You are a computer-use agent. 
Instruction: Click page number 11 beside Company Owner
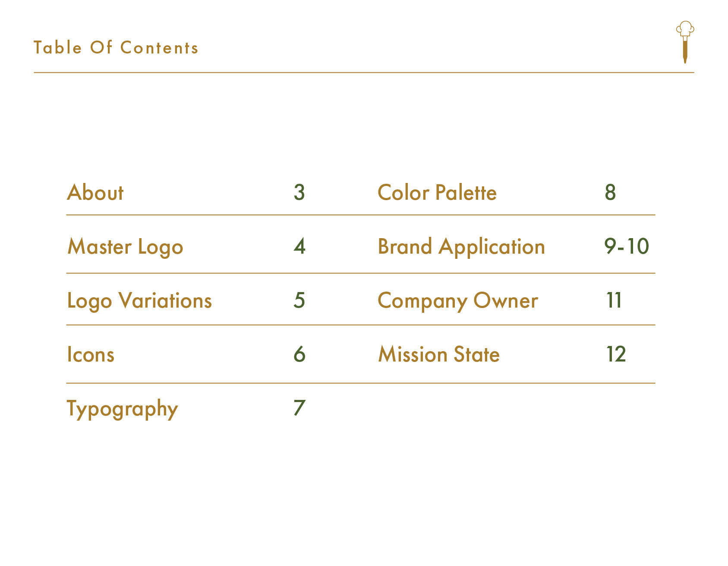pyautogui.click(x=614, y=300)
